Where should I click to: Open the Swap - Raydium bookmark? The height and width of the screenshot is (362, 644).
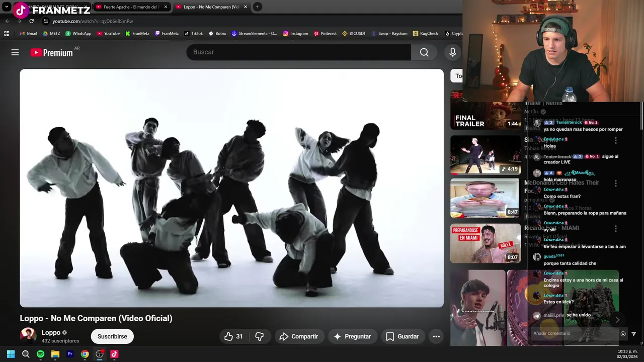pyautogui.click(x=389, y=34)
